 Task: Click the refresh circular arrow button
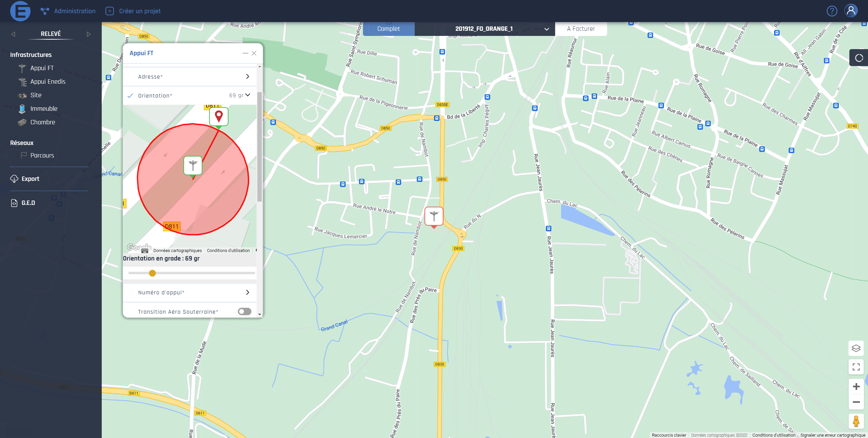859,58
